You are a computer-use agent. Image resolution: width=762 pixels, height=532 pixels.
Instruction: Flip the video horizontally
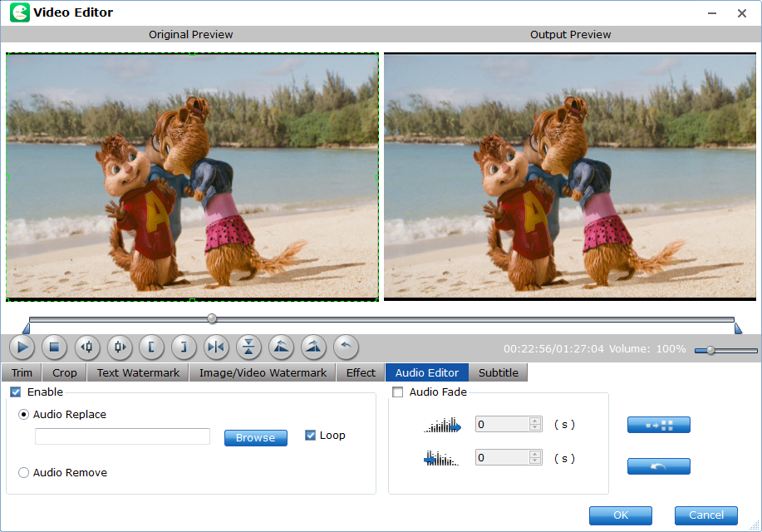[216, 347]
